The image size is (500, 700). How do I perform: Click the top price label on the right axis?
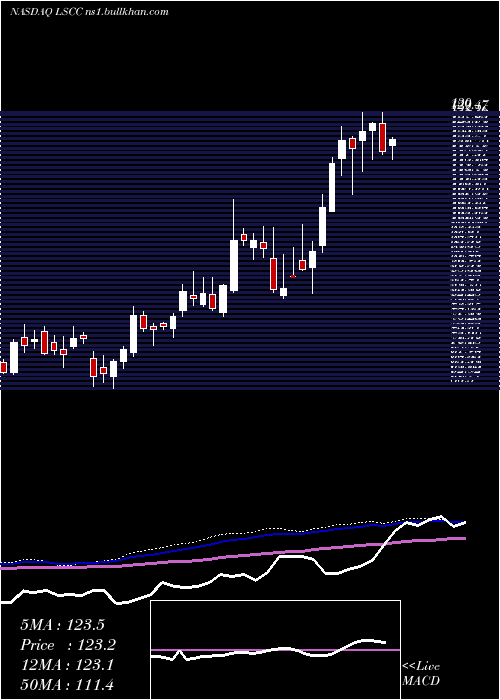click(x=470, y=105)
